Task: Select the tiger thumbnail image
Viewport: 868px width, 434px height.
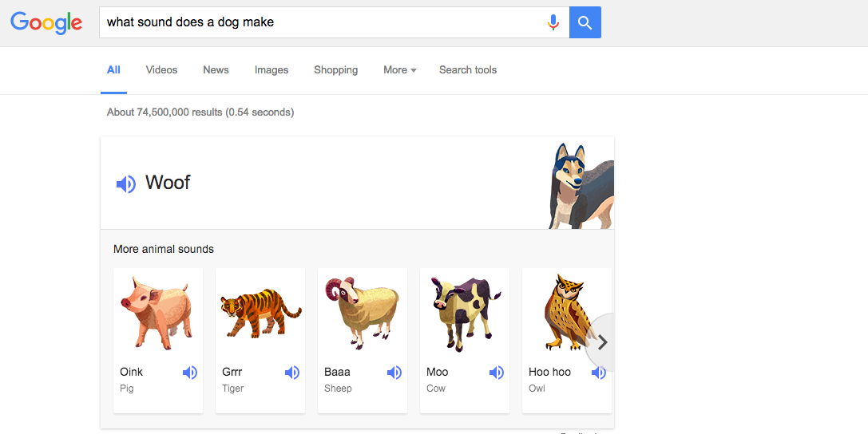Action: click(260, 314)
